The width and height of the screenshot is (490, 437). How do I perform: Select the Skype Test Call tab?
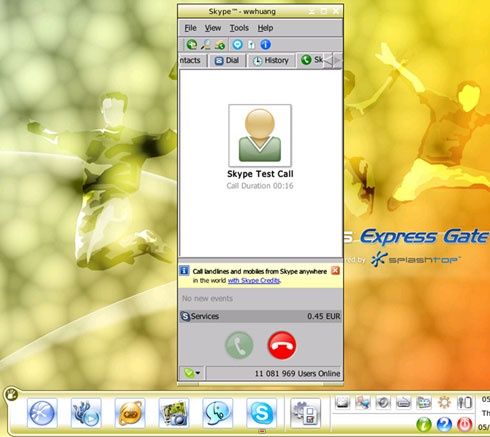[x=310, y=60]
